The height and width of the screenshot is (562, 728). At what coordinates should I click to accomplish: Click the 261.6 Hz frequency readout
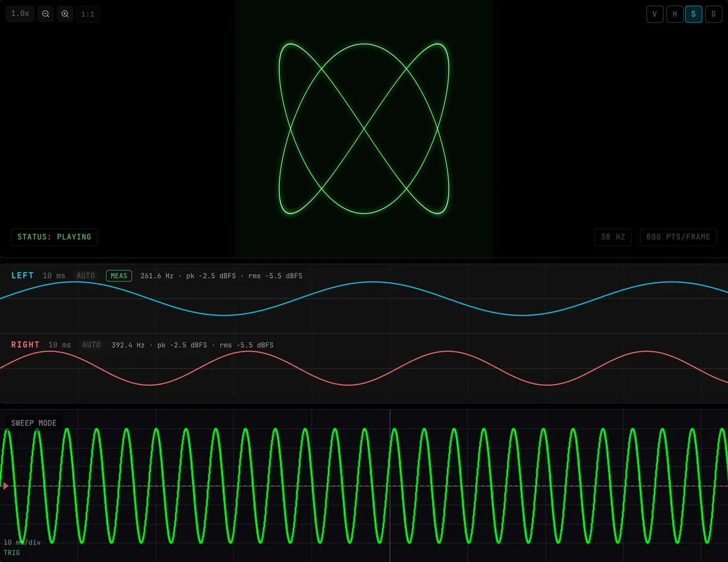point(157,276)
